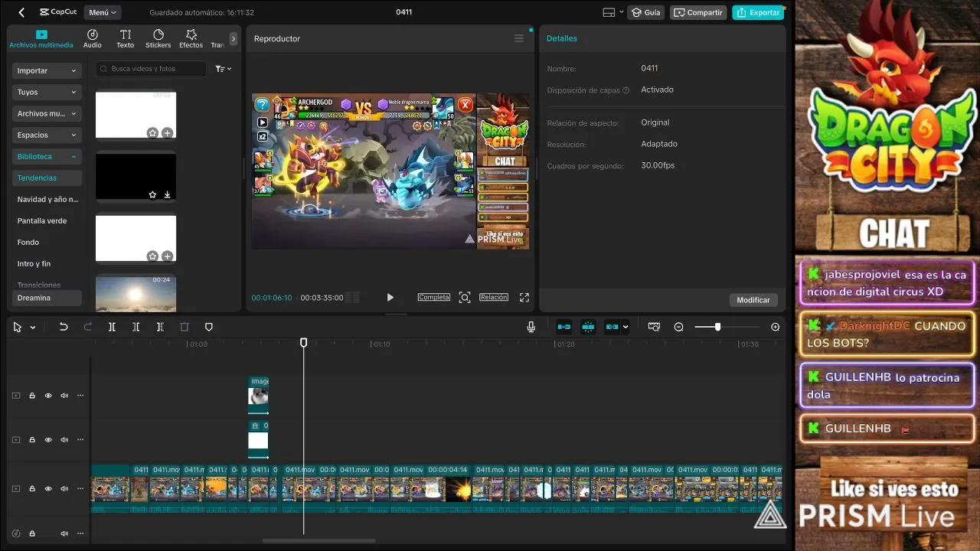Zoom out the timeline with minus

(x=678, y=327)
